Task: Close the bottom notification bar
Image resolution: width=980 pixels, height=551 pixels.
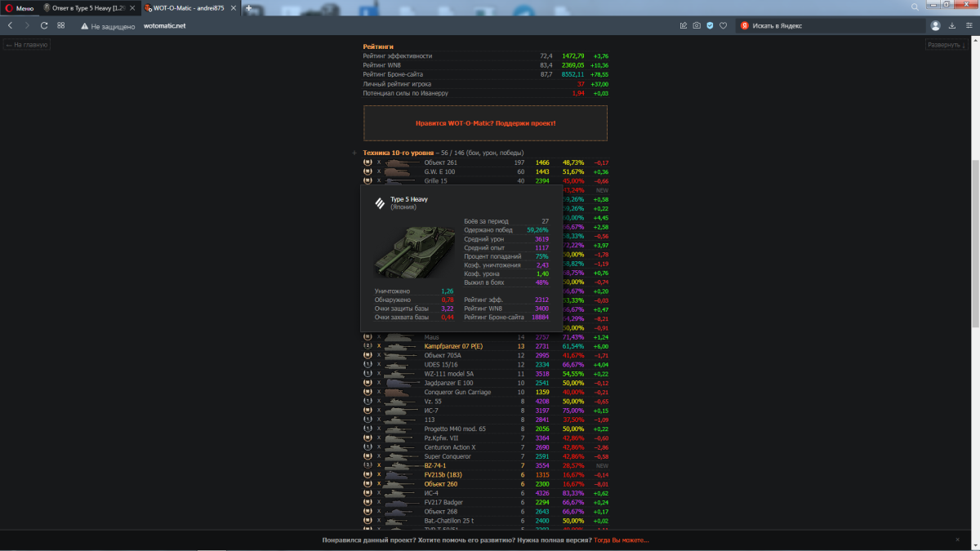Action: [x=958, y=540]
